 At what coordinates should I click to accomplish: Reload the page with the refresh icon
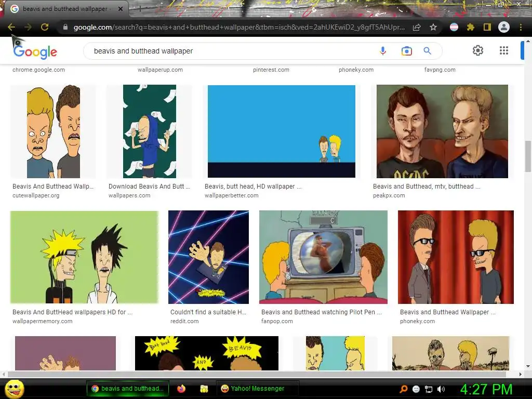(45, 27)
